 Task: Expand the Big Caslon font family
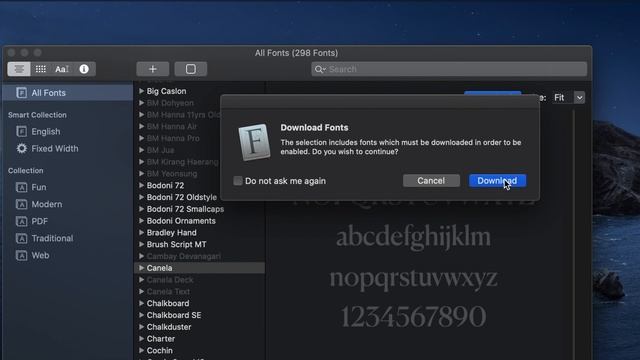pyautogui.click(x=141, y=91)
